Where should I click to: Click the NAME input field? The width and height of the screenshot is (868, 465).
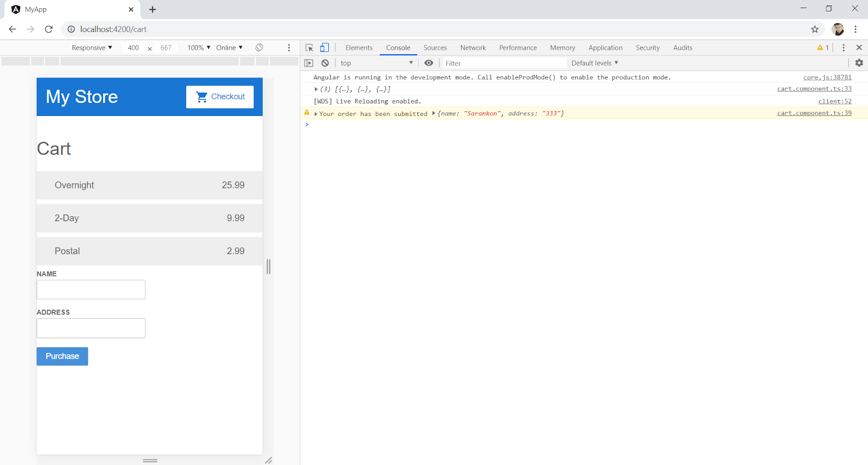click(91, 289)
